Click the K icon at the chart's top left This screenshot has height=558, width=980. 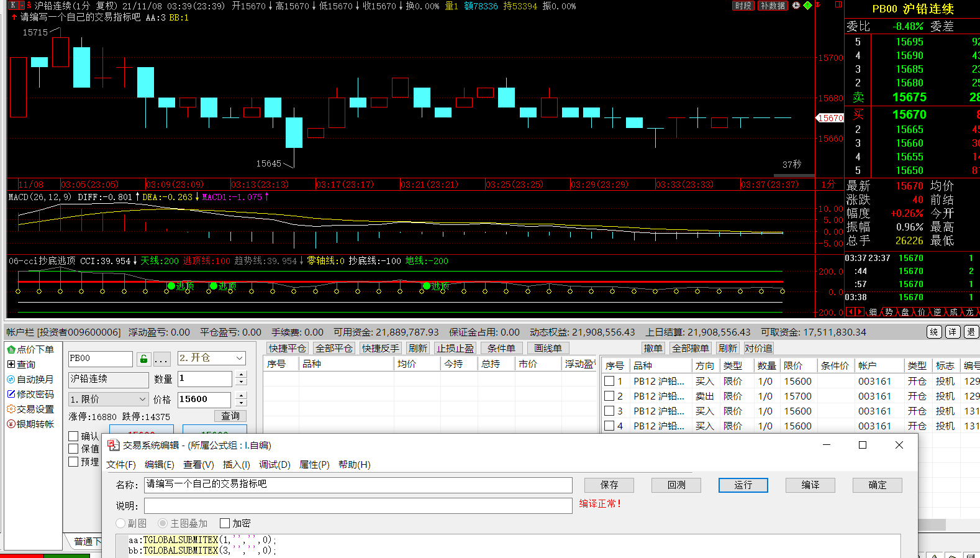tap(12, 5)
